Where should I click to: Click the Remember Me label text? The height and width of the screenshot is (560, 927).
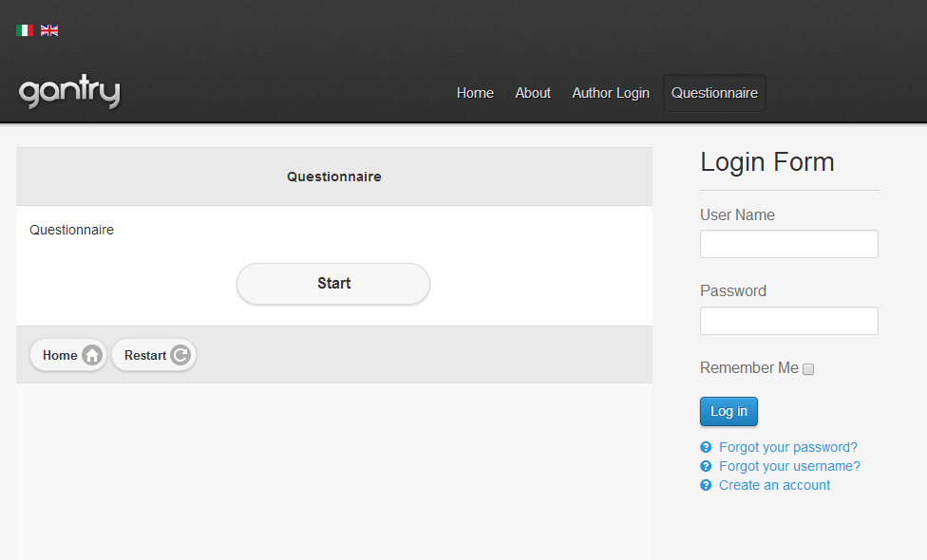pos(749,367)
